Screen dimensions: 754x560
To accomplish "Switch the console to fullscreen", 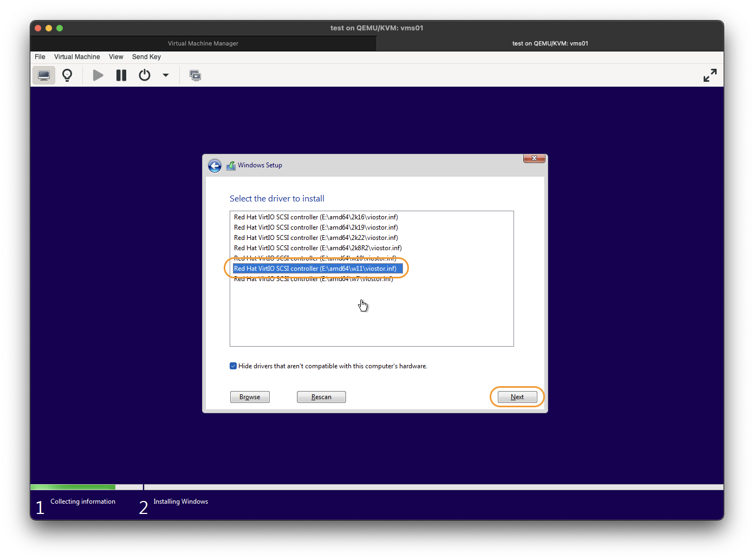I will (710, 75).
